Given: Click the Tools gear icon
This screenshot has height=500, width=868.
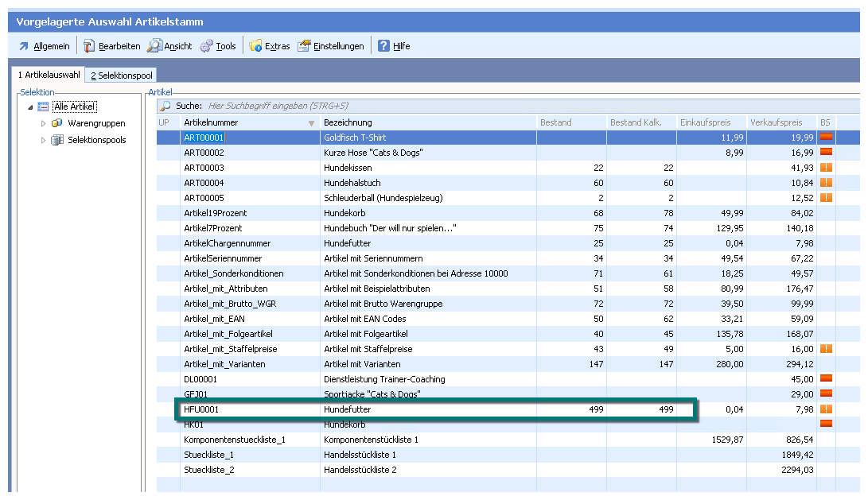Looking at the screenshot, I should [206, 46].
